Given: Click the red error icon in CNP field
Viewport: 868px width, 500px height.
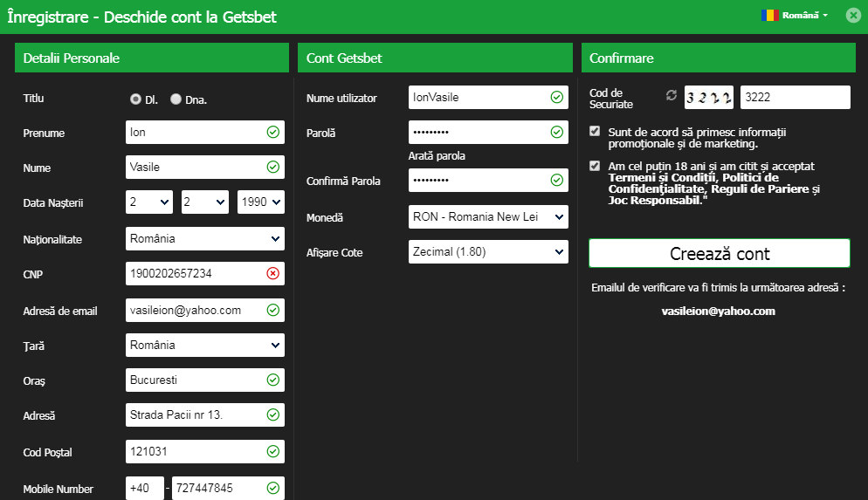Looking at the screenshot, I should point(273,273).
